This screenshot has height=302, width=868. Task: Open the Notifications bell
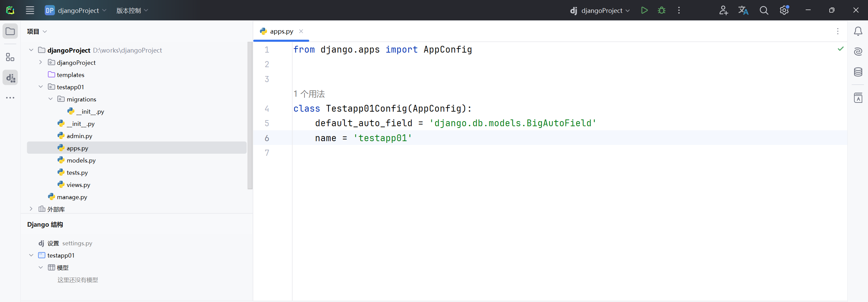click(858, 31)
